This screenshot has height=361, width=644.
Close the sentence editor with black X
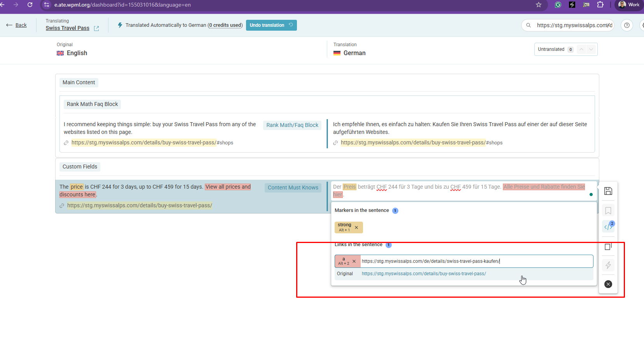click(608, 284)
